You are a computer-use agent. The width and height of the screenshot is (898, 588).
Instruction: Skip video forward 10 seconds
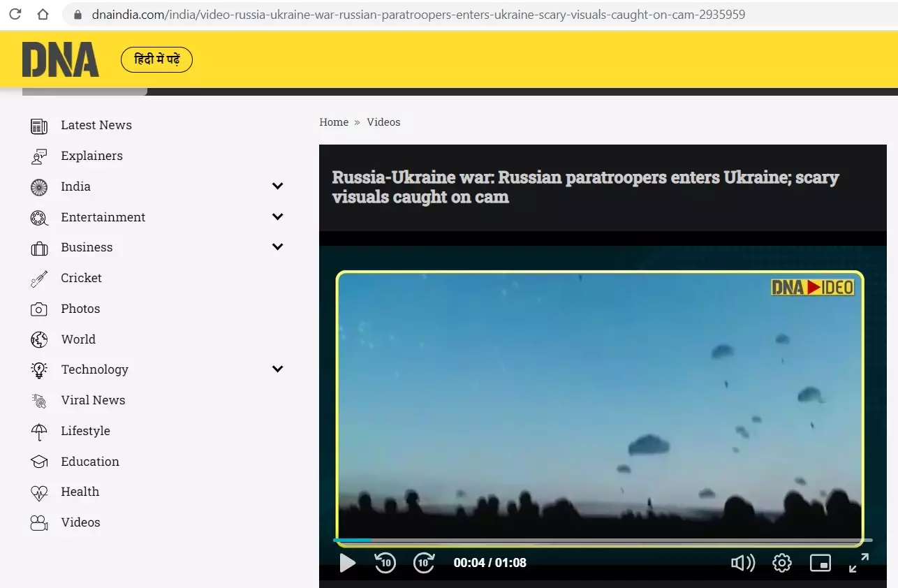[424, 563]
